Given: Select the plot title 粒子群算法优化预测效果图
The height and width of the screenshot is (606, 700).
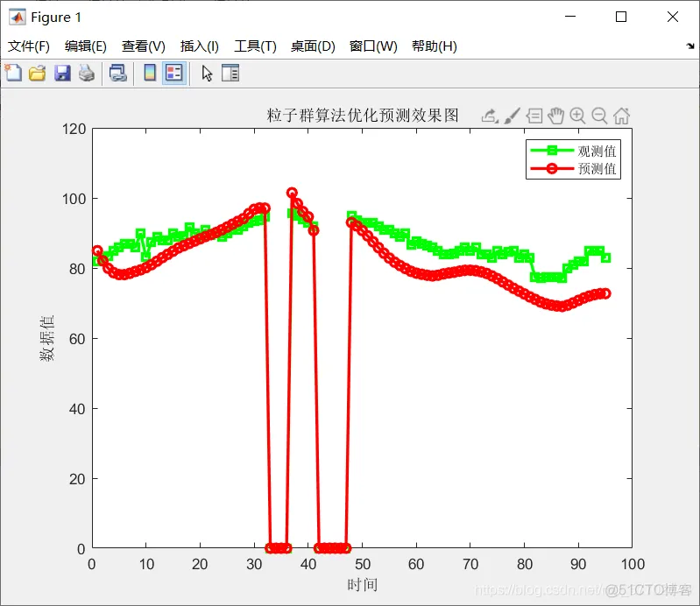Looking at the screenshot, I should (x=363, y=115).
